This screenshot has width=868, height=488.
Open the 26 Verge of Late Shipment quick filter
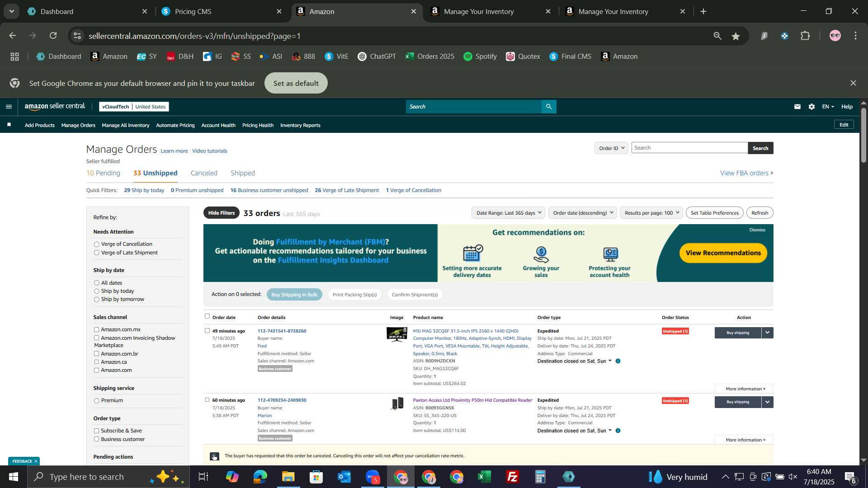click(347, 190)
